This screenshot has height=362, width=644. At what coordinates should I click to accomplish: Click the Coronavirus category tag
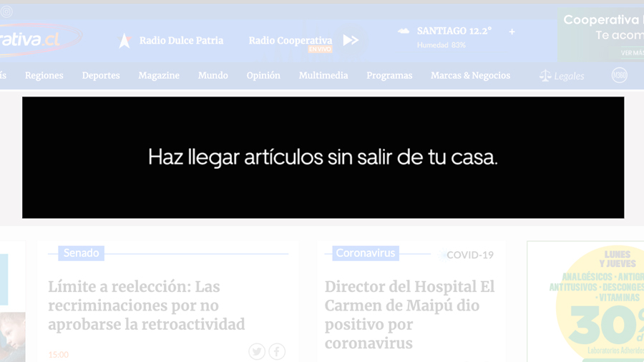[365, 253]
